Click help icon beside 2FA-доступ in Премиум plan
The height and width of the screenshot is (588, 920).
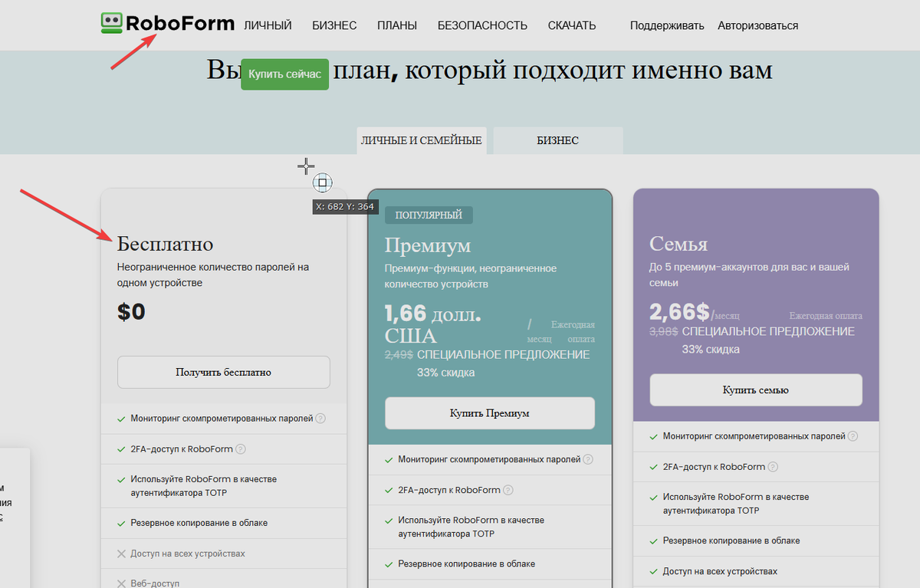coord(508,490)
